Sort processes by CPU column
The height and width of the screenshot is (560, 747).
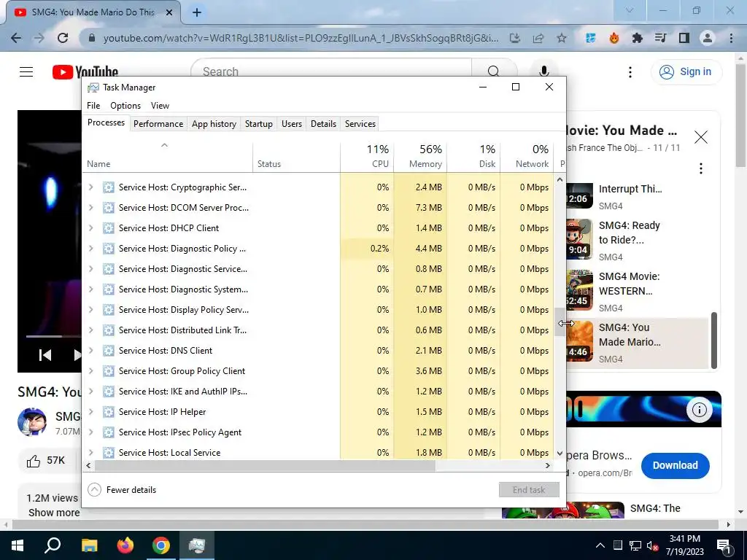pos(368,156)
